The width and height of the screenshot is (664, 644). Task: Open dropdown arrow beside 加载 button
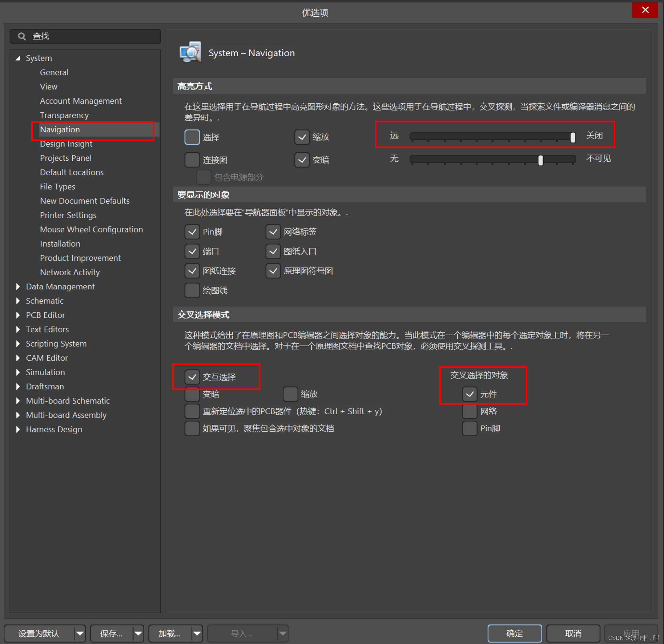tap(197, 633)
